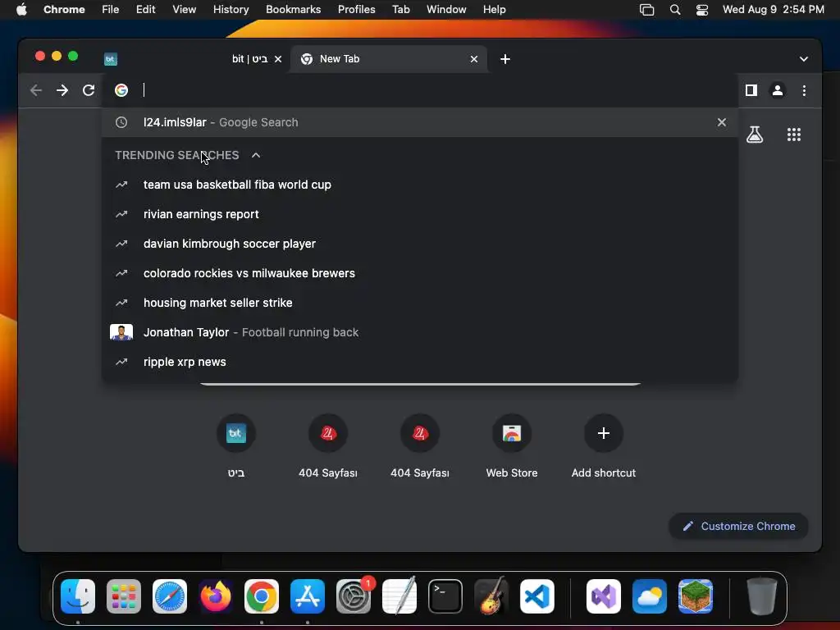The width and height of the screenshot is (840, 630).
Task: Open the Chrome Labs flask icon
Action: point(755,135)
